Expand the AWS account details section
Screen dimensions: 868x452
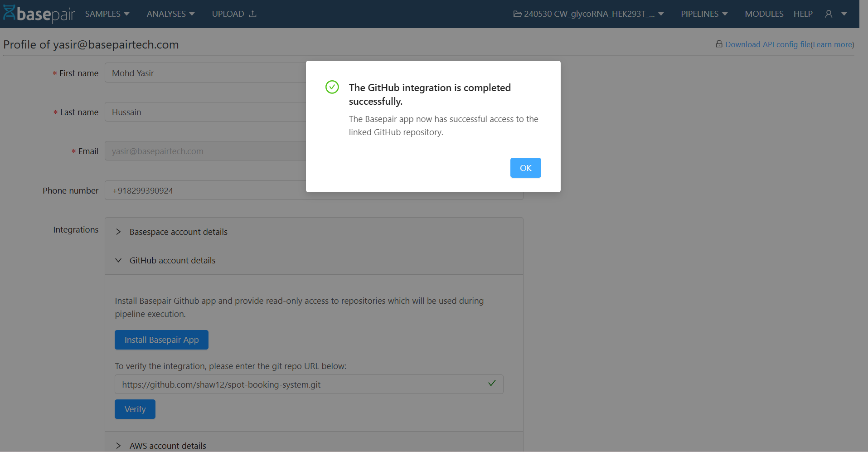(168, 446)
